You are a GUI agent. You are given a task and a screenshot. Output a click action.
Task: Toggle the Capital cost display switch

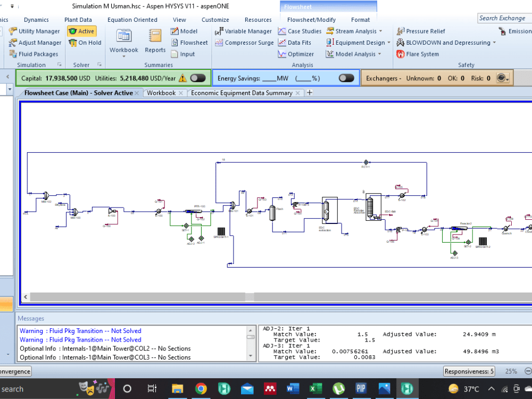tap(197, 78)
